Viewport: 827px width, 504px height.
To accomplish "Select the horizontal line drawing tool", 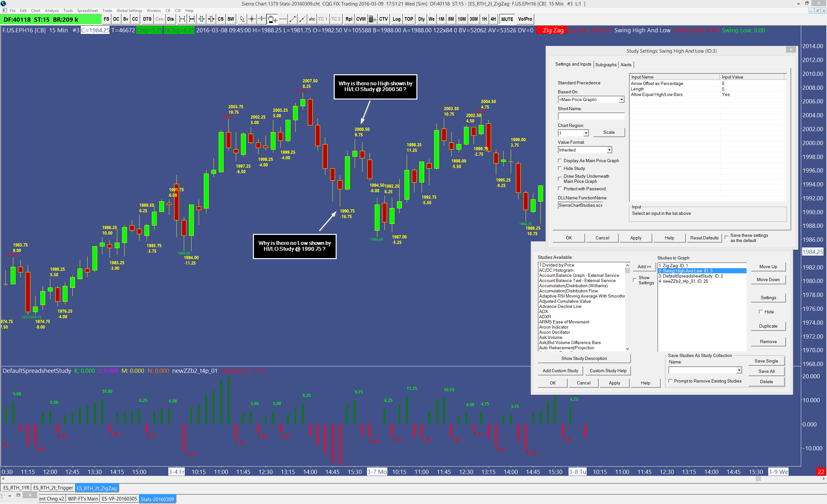I will coord(283,19).
